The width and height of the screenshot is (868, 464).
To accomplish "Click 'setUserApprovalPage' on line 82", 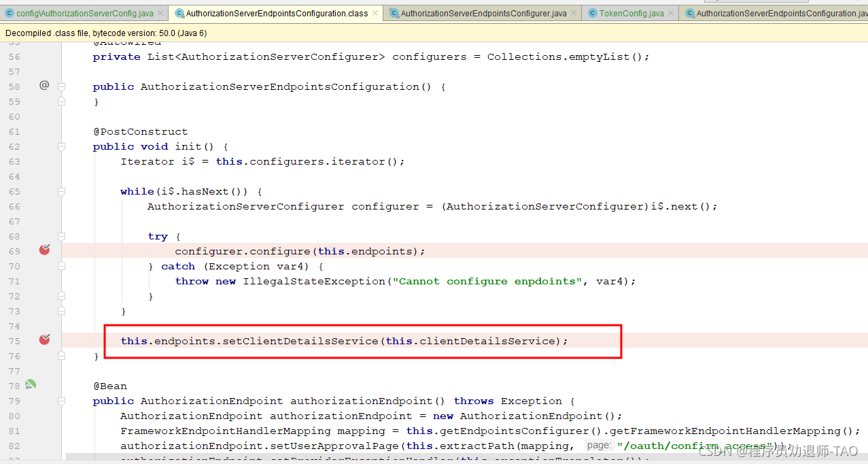I will point(334,446).
